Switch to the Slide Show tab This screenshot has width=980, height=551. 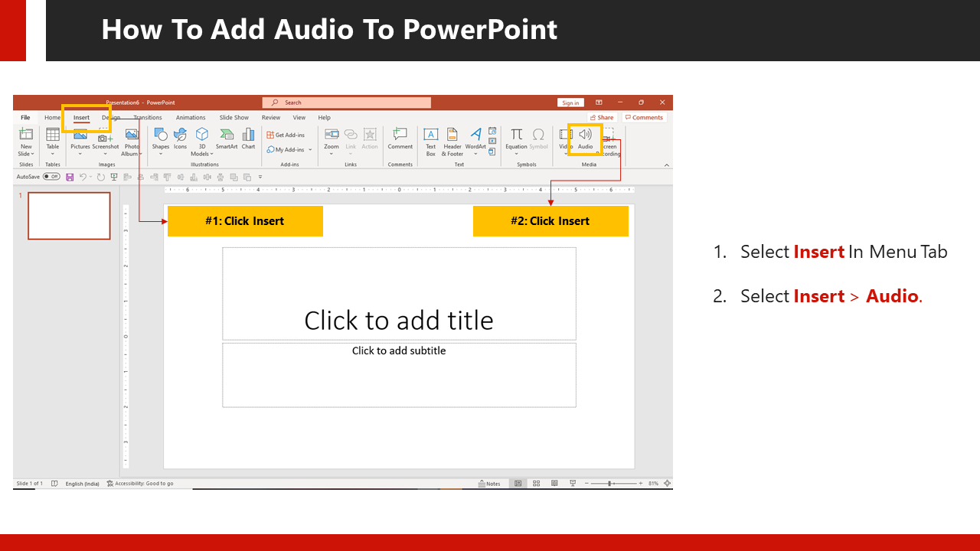[234, 118]
